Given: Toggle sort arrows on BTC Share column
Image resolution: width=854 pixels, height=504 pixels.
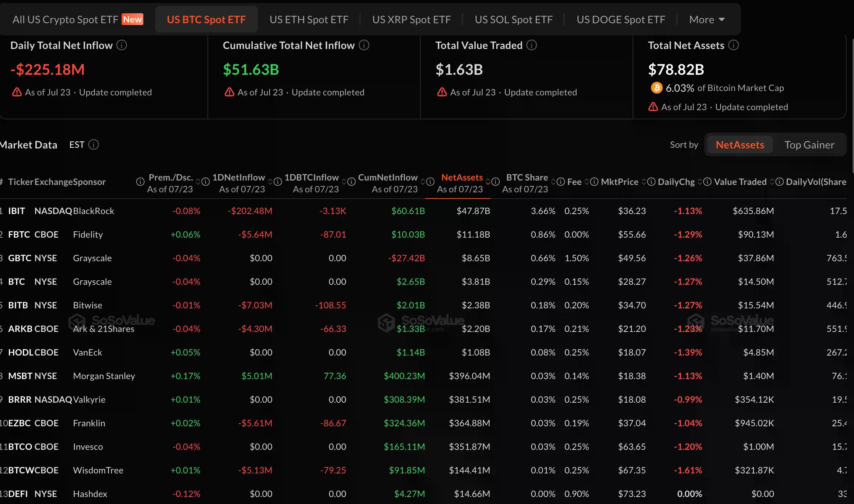Looking at the screenshot, I should 553,182.
